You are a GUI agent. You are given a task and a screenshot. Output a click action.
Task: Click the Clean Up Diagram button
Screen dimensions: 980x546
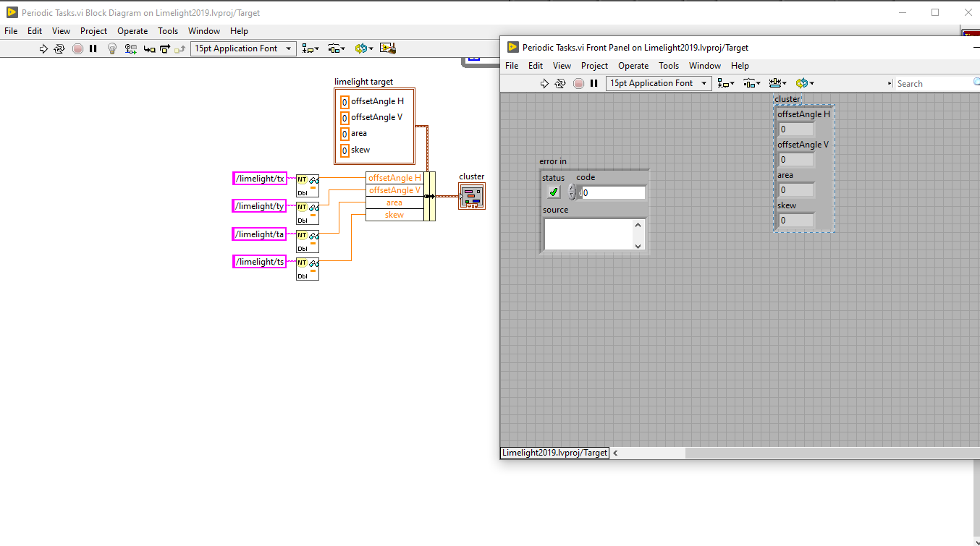coord(388,48)
